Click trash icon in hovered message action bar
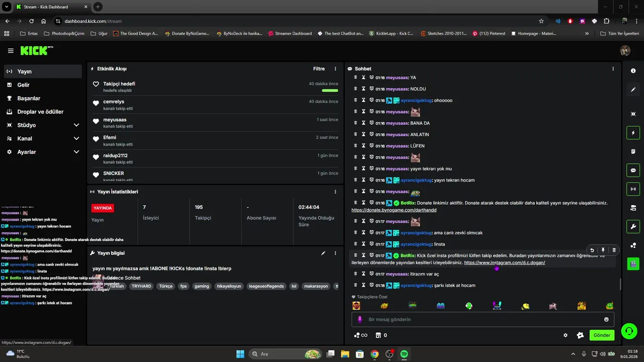The image size is (644, 362). pyautogui.click(x=614, y=250)
